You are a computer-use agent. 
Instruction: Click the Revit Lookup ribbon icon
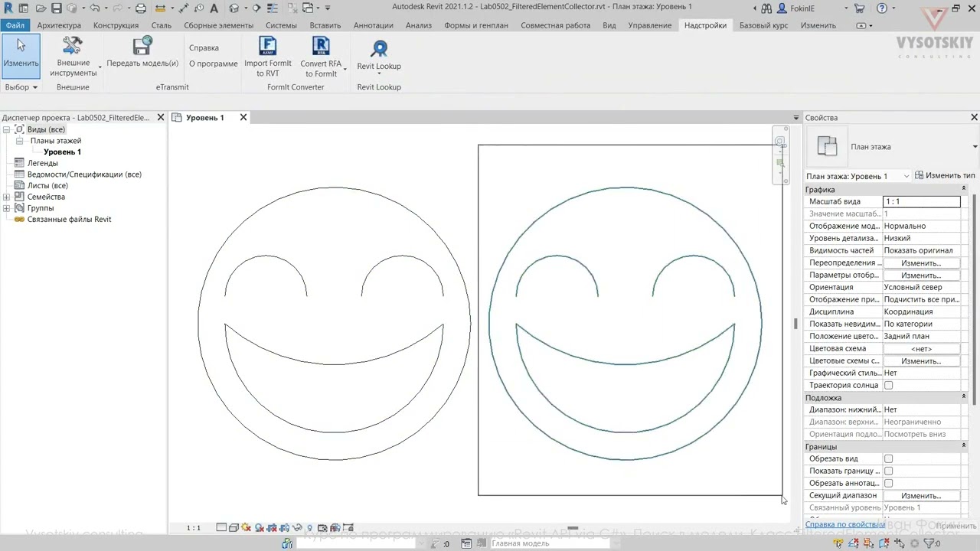pos(379,49)
